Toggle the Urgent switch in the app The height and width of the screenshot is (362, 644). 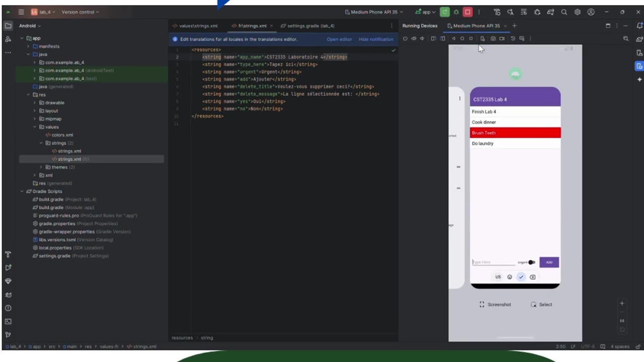pyautogui.click(x=532, y=262)
